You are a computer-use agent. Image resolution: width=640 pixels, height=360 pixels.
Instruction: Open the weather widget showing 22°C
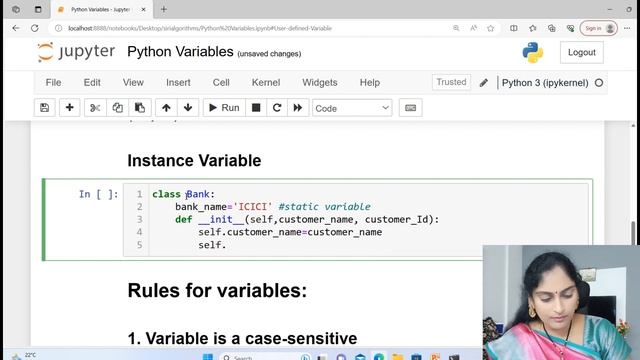coord(24,356)
